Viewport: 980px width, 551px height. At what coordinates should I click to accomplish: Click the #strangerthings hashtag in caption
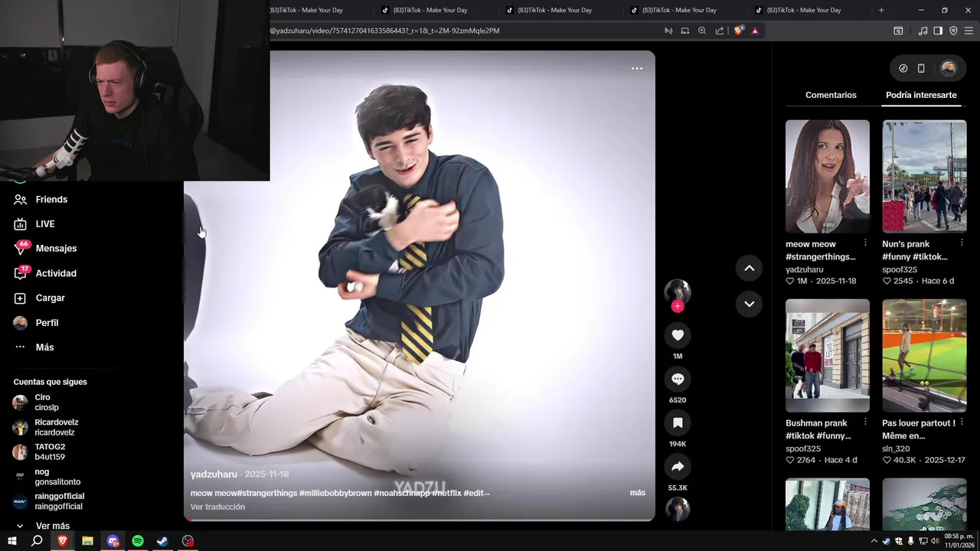click(267, 493)
